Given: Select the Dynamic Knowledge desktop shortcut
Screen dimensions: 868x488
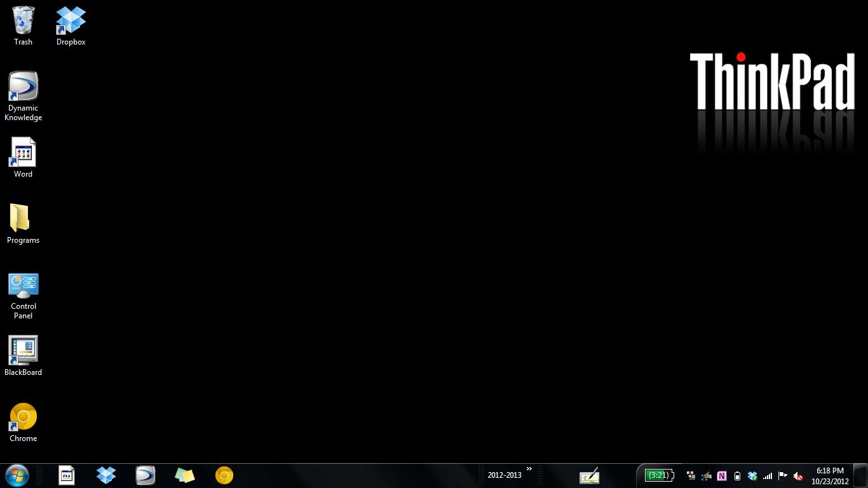Looking at the screenshot, I should 23,96.
